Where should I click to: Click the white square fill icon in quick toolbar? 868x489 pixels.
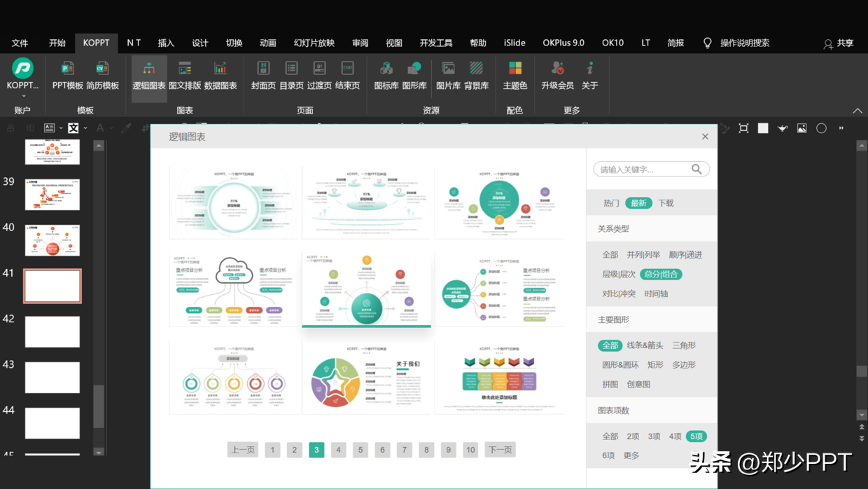(763, 128)
